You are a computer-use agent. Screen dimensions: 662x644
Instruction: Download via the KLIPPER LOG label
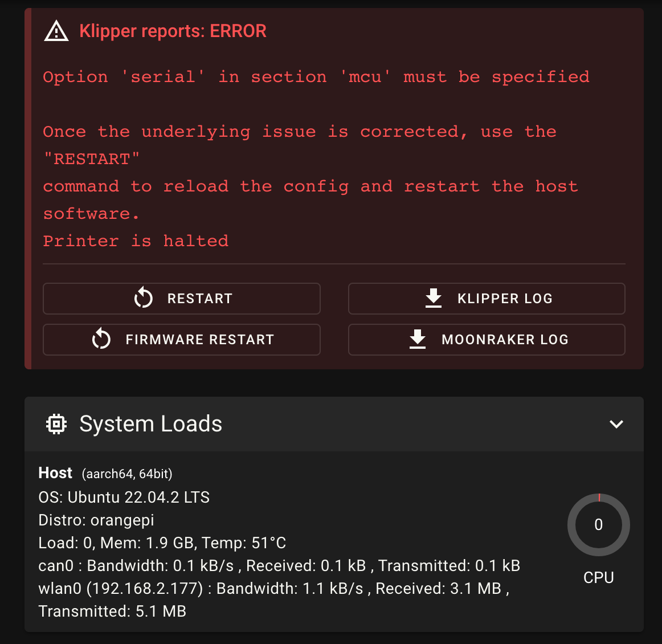pyautogui.click(x=505, y=299)
